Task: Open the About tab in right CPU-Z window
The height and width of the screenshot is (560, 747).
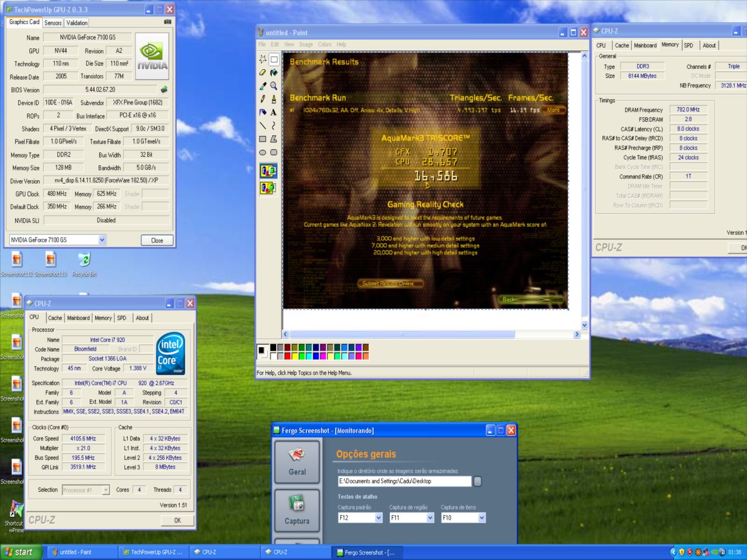Action: pos(709,45)
